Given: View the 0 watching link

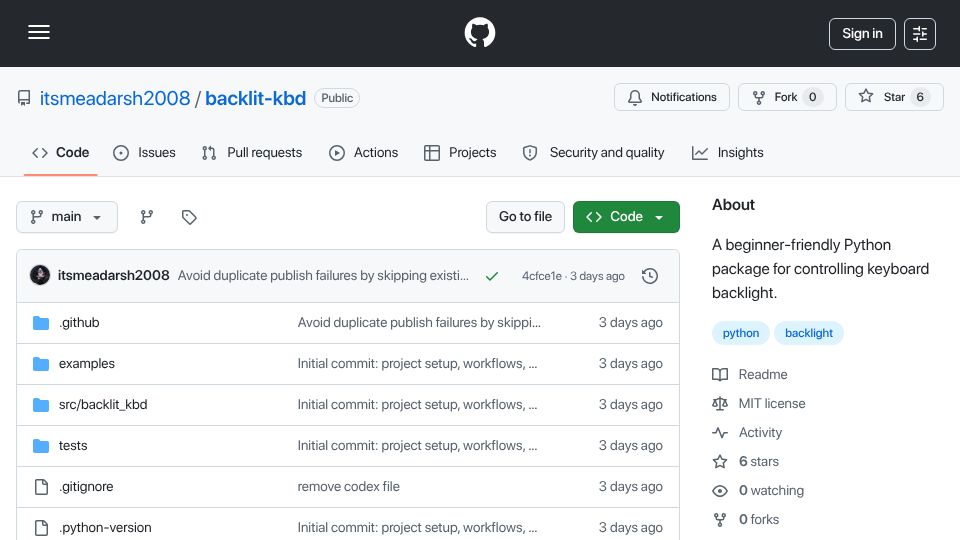Looking at the screenshot, I should 771,490.
